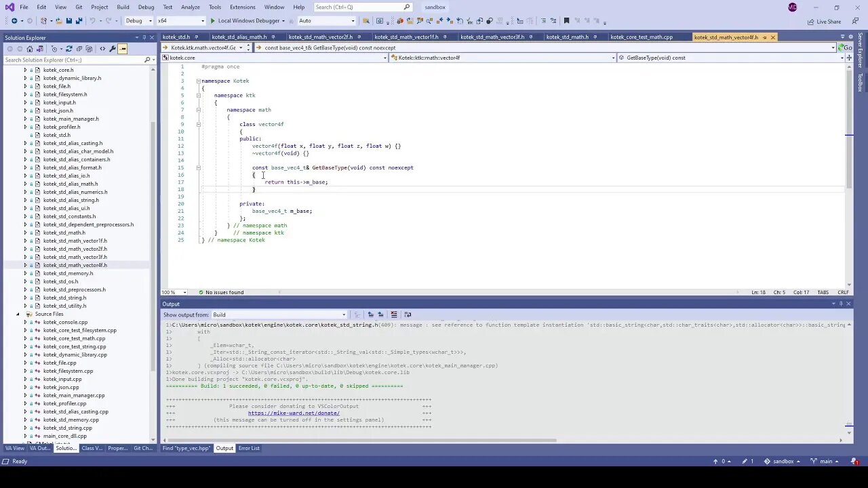This screenshot has width=868, height=488.
Task: Click the Preview Selected Items toggle in Solution Explorer
Action: tap(123, 49)
